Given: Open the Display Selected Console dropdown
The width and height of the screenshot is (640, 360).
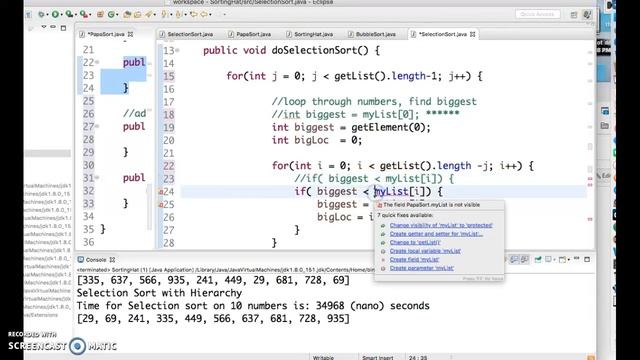Looking at the screenshot, I should (554, 260).
